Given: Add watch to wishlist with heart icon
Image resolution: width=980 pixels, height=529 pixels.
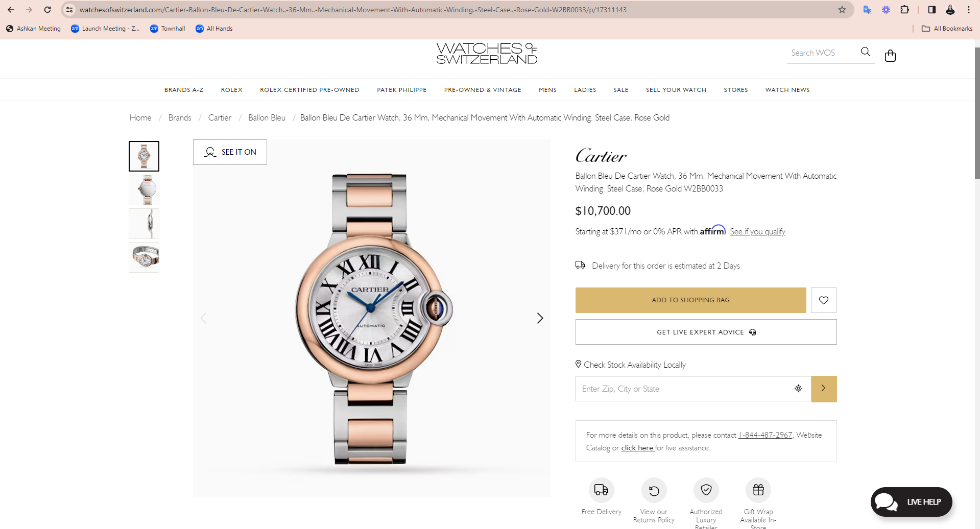Looking at the screenshot, I should (823, 300).
